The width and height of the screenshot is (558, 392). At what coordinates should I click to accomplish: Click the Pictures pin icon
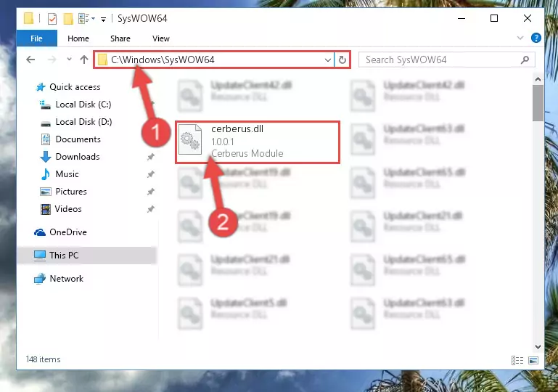151,192
